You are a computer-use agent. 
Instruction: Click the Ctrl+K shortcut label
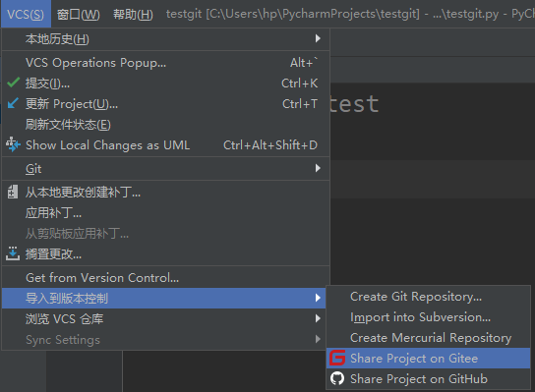click(300, 84)
